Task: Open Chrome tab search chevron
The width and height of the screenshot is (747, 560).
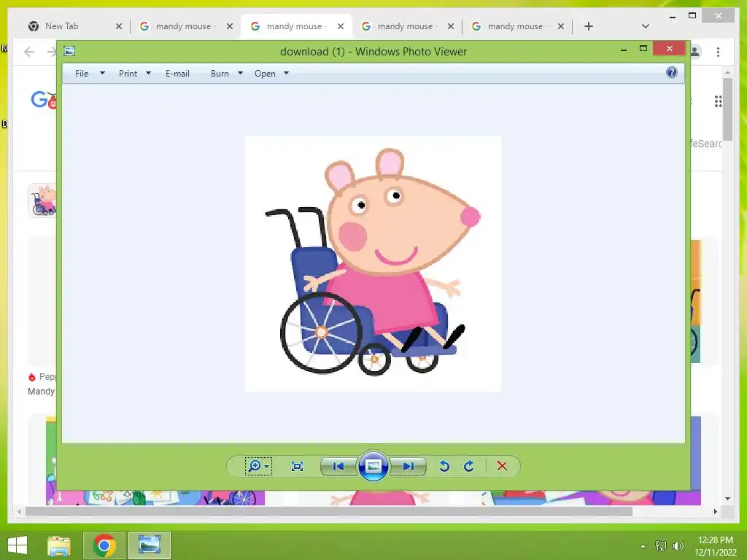Action: click(x=645, y=26)
